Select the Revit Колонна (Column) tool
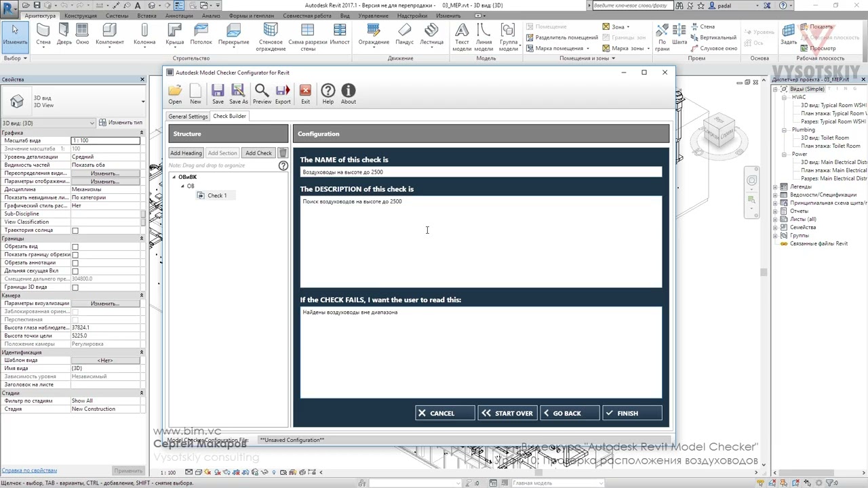Screen dimensions: 868x488 click(x=144, y=35)
